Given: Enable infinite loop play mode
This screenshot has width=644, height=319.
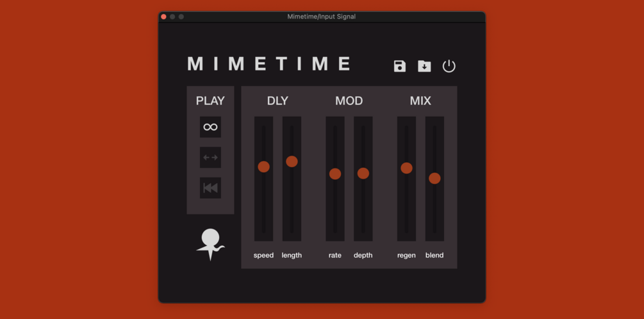Looking at the screenshot, I should pos(210,127).
